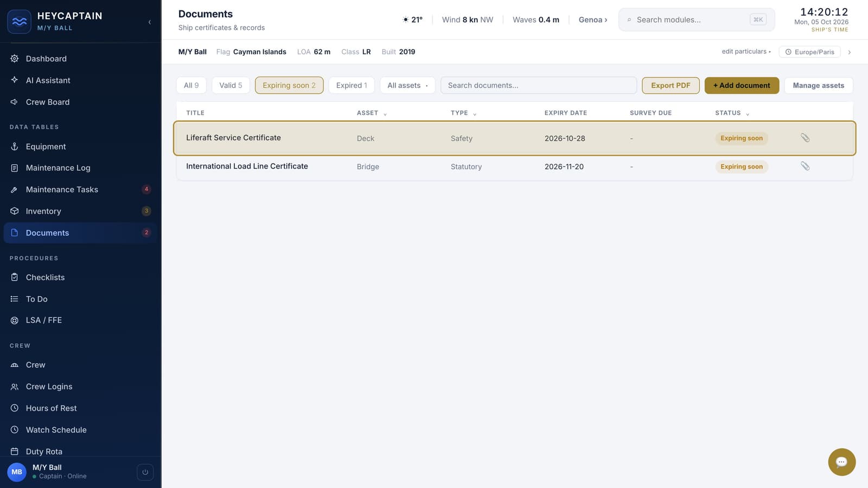Click the HeyCaptain wave logo icon
Screen dimensions: 868x488
point(20,22)
